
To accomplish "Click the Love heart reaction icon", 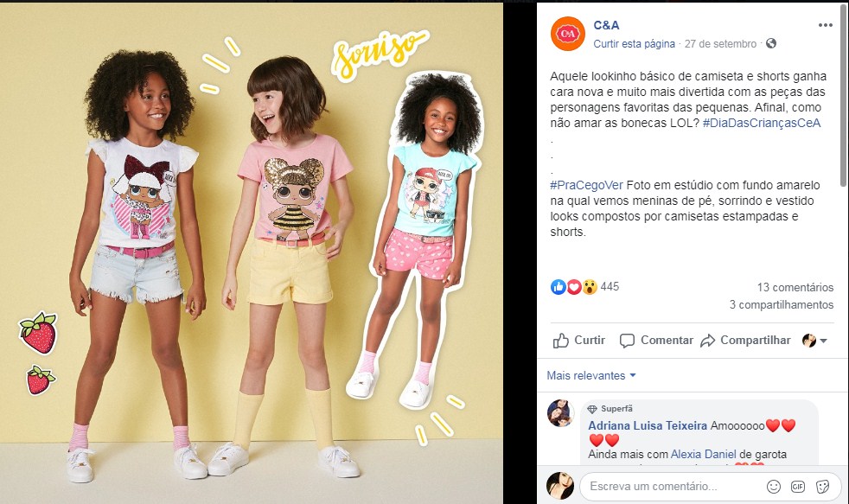I will click(x=574, y=287).
